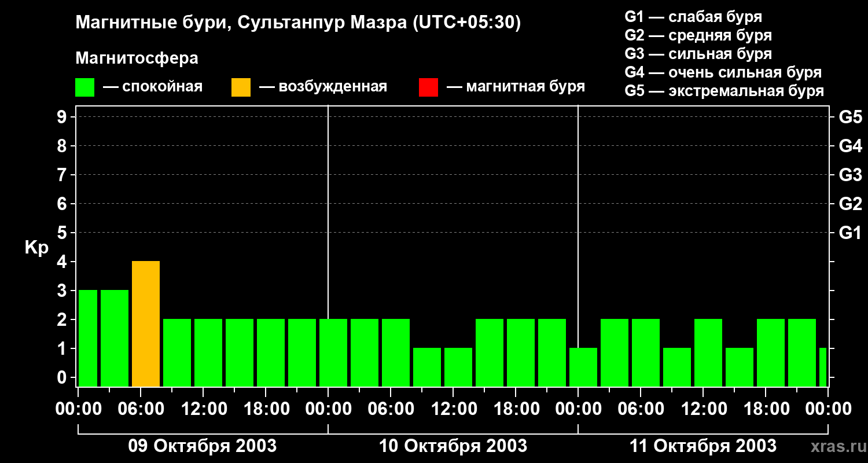Click the 'G1 — слабая буря' legend entry
This screenshot has width=868, height=463.
[693, 16]
